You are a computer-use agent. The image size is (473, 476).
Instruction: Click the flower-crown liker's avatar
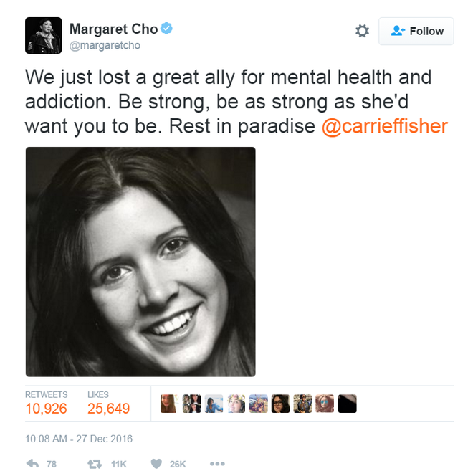(236, 404)
